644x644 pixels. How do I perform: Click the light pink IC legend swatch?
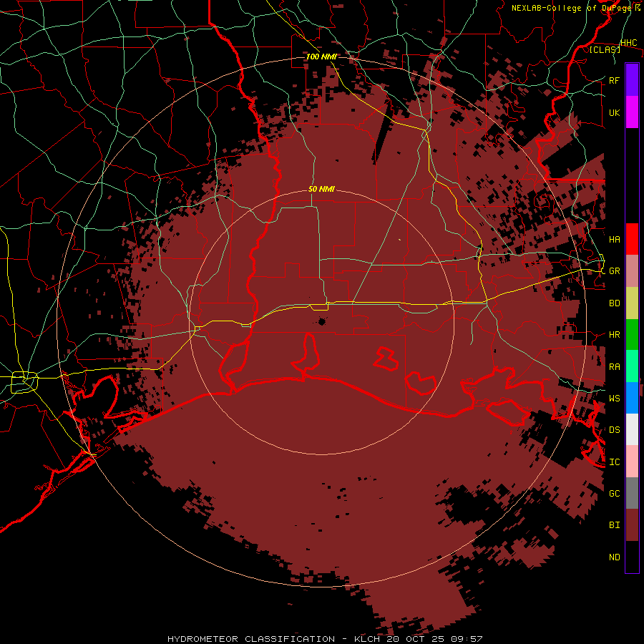(632, 462)
